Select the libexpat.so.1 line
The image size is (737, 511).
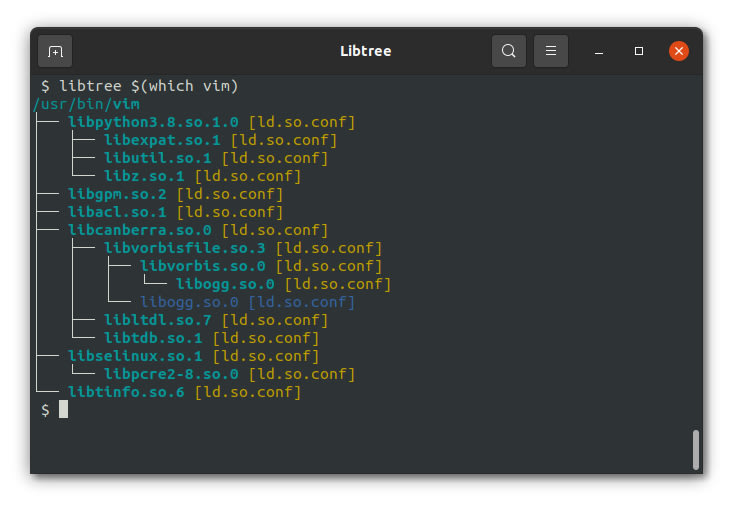coord(161,140)
